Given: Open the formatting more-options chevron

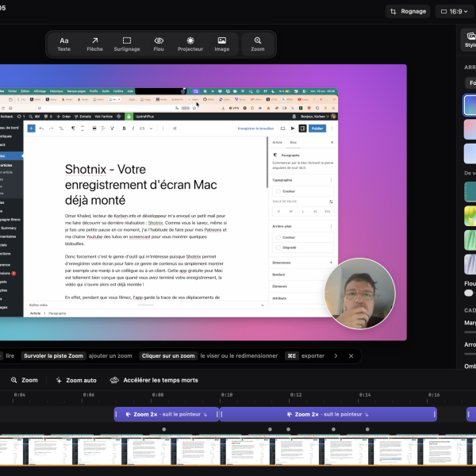Looking at the screenshot, I should 151,129.
